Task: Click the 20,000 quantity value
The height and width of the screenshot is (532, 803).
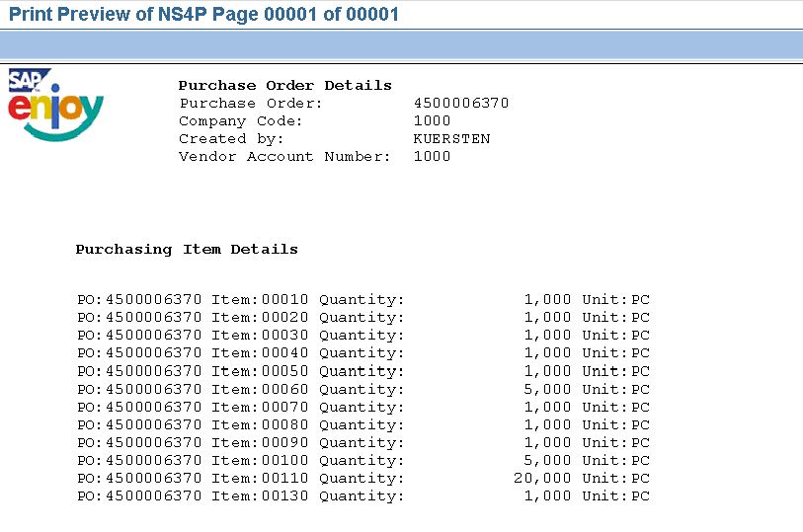Action: pos(542,479)
